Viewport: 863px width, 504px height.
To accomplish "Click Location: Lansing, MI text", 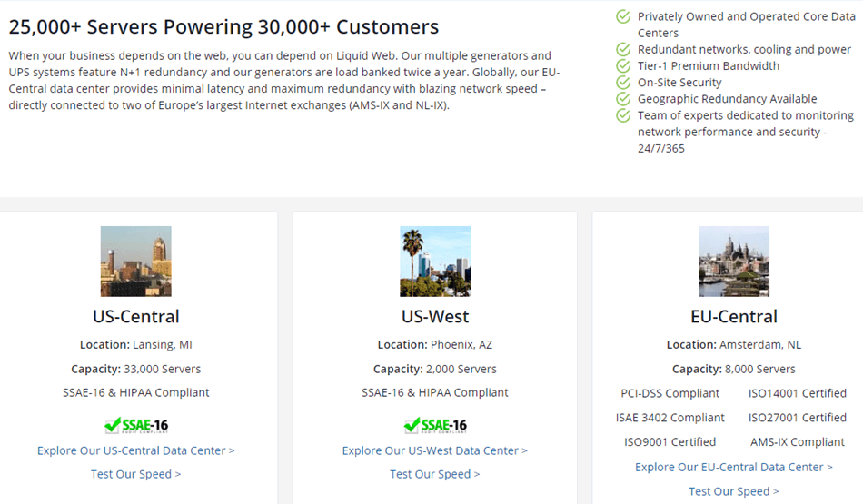I will 136,345.
